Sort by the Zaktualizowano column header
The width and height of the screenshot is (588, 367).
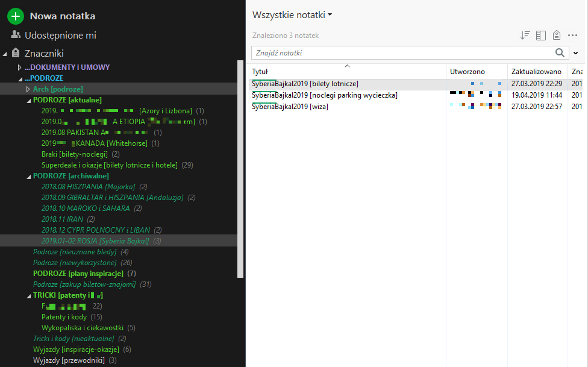[536, 72]
